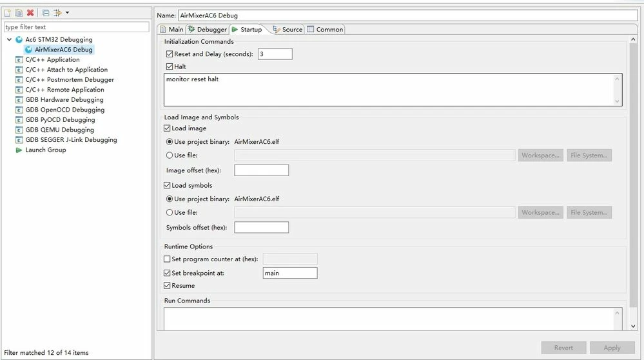
Task: Click Workspace button for symbols file
Action: (x=540, y=212)
